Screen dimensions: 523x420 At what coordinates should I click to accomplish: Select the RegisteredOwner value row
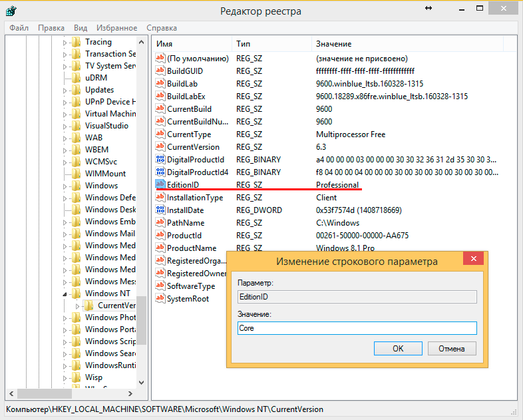coord(196,273)
